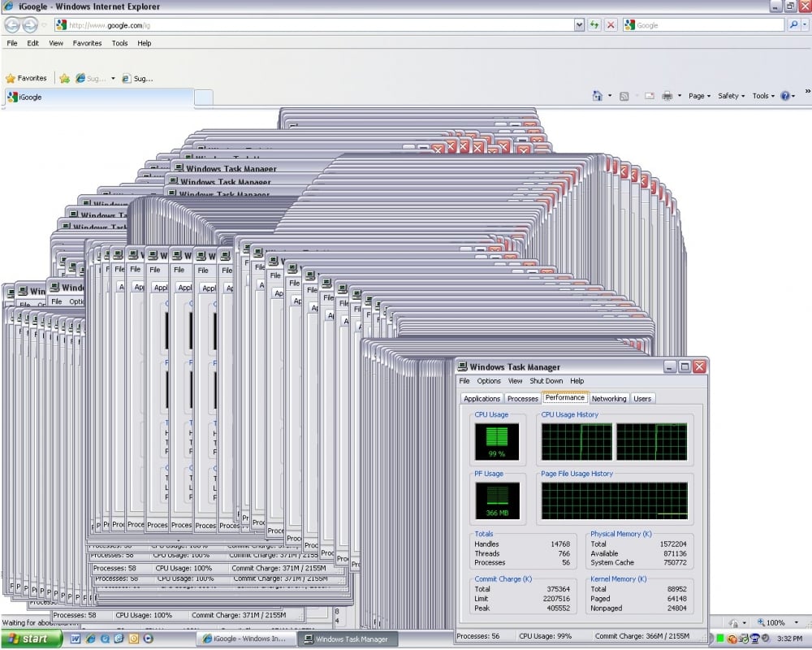Open View menu in front Task Manager
Screen dimensions: 812x650
pyautogui.click(x=516, y=381)
